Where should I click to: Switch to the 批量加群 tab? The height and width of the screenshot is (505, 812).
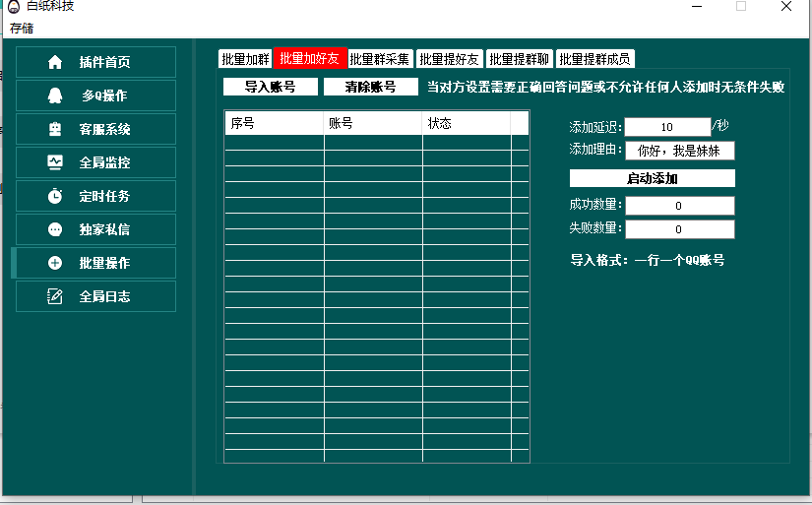click(x=245, y=59)
